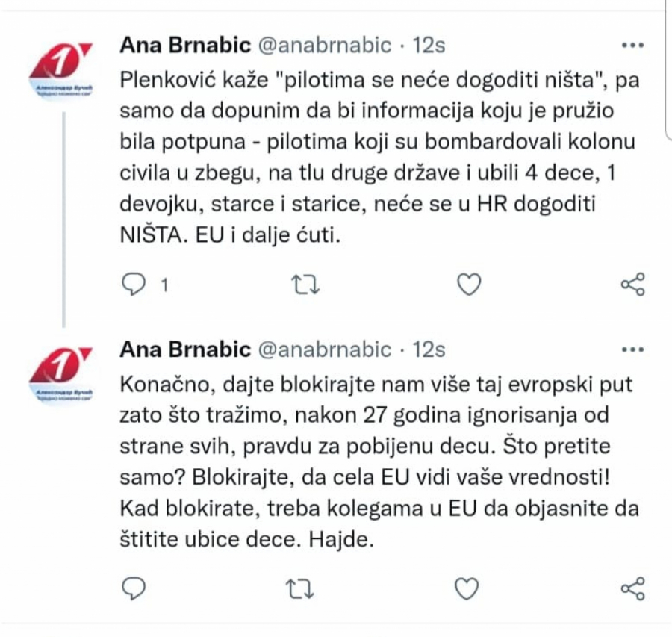
Task: Click the '12s' timestamp on the second tweet
Action: coord(430,349)
